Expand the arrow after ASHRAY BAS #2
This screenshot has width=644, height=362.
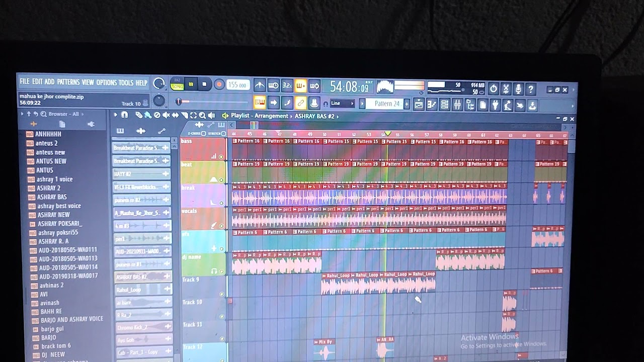tap(338, 116)
